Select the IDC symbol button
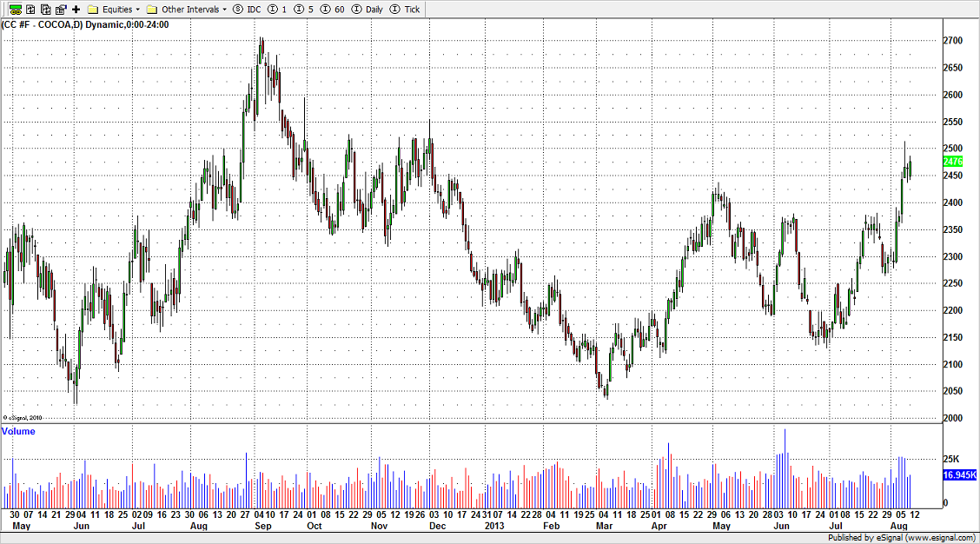Image resolution: width=980 pixels, height=544 pixels. point(248,9)
